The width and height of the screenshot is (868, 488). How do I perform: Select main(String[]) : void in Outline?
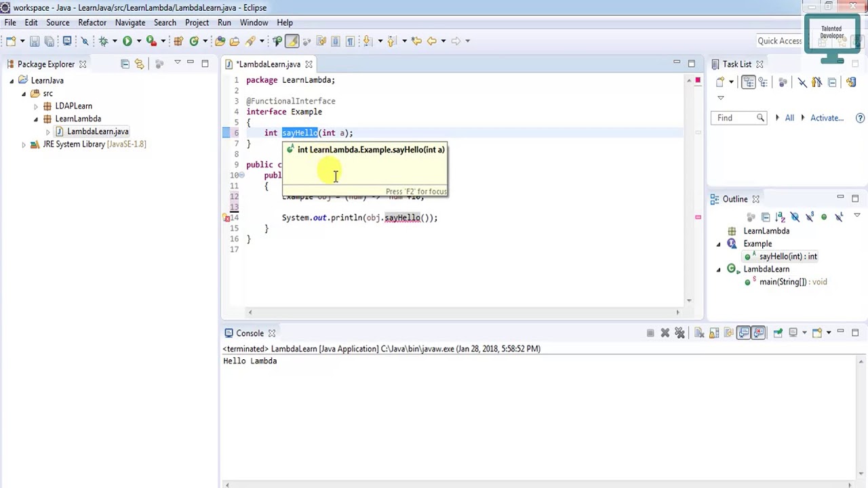(786, 282)
